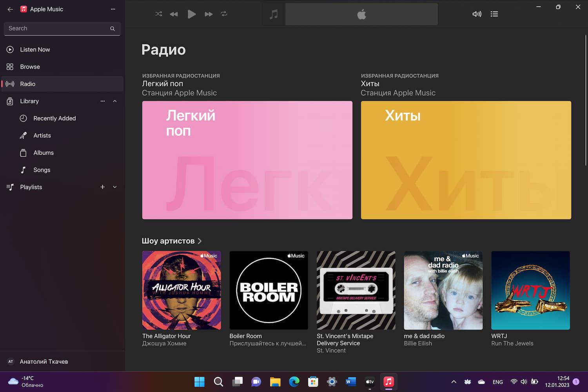The width and height of the screenshot is (588, 392).
Task: Select the Radio section
Action: 62,84
